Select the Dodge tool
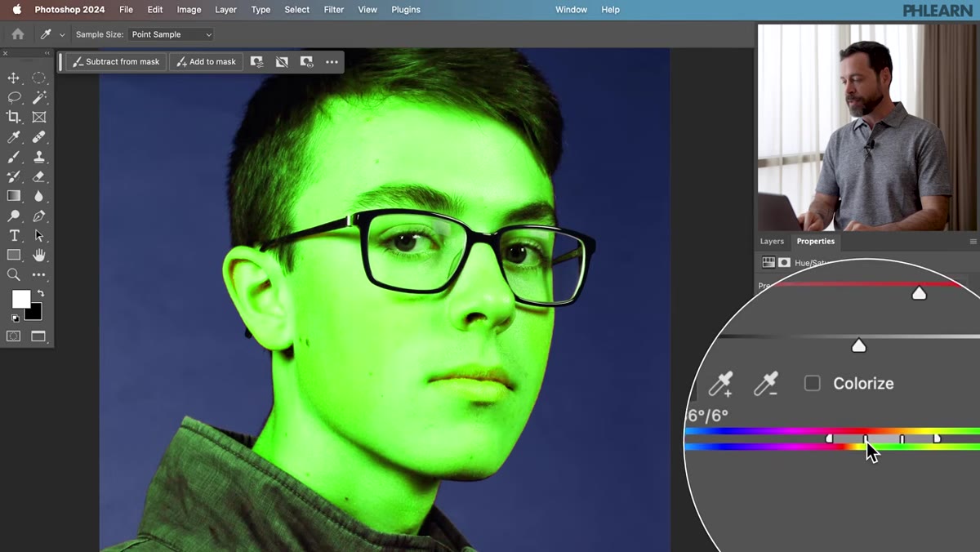 pos(14,216)
